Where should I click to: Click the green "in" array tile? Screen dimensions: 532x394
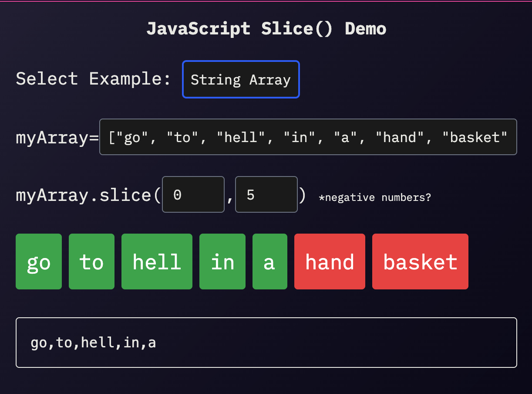[222, 262]
